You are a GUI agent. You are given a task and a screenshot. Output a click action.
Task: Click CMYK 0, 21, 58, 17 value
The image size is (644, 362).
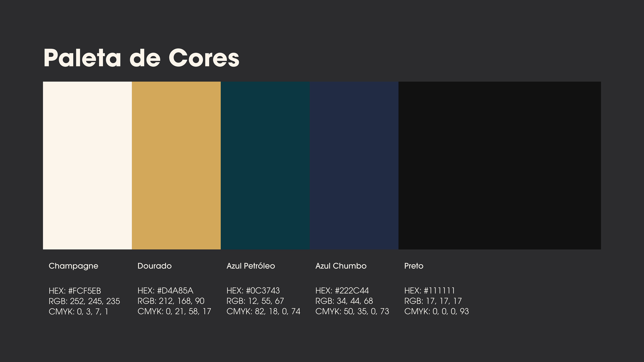pyautogui.click(x=174, y=312)
